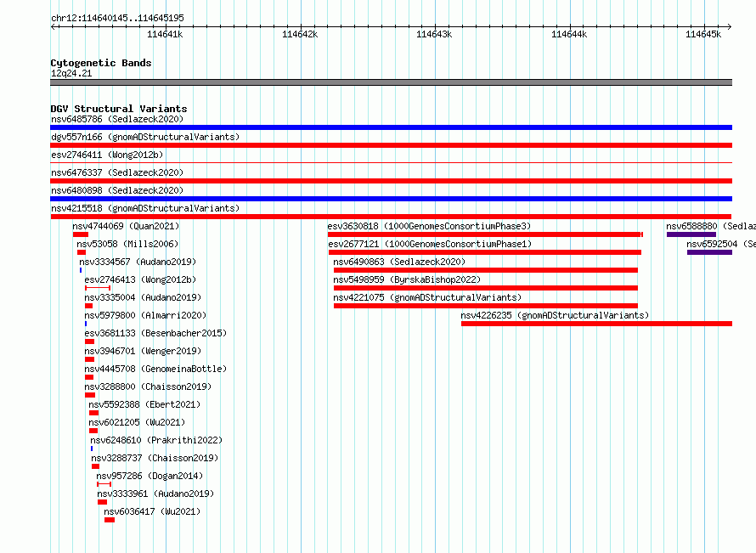Open the nsv5979800 (Almarri2020) label

145,315
